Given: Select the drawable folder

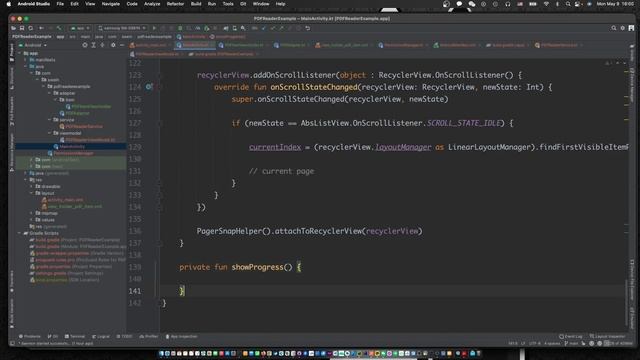Looking at the screenshot, I should coord(48,187).
